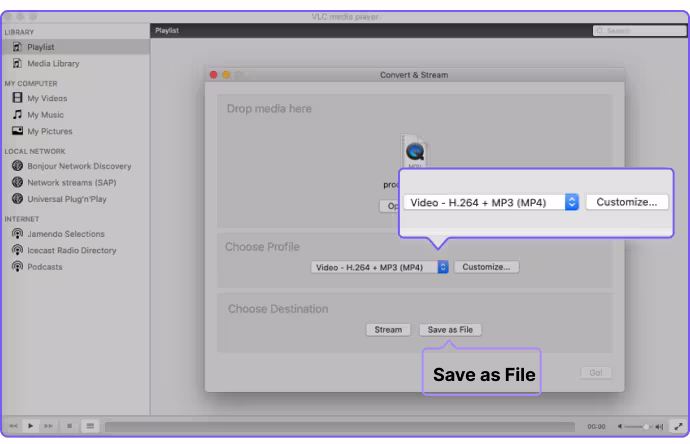Close the Convert & Stream dialog
690x444 pixels.
(213, 75)
